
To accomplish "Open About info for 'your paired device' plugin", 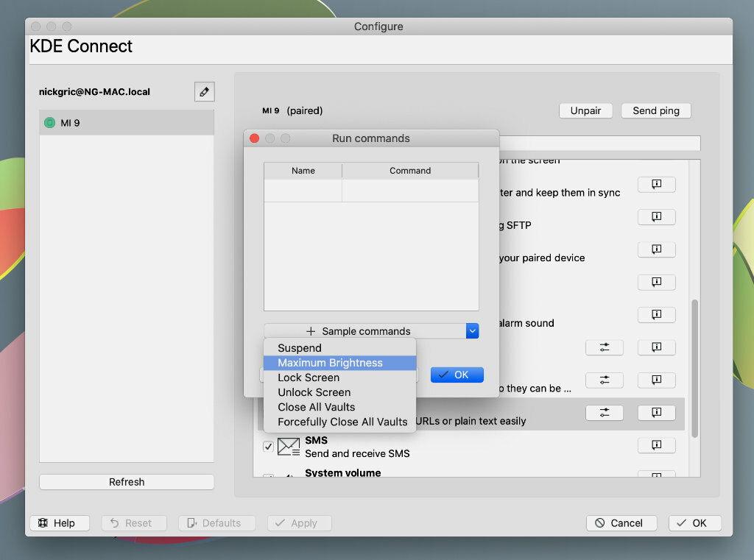I will tap(656, 249).
